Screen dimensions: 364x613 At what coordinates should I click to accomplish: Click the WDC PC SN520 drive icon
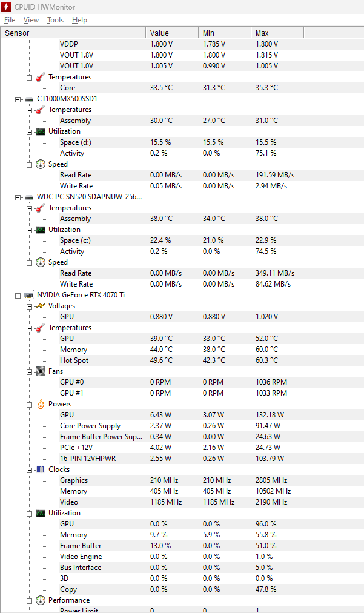coord(29,197)
